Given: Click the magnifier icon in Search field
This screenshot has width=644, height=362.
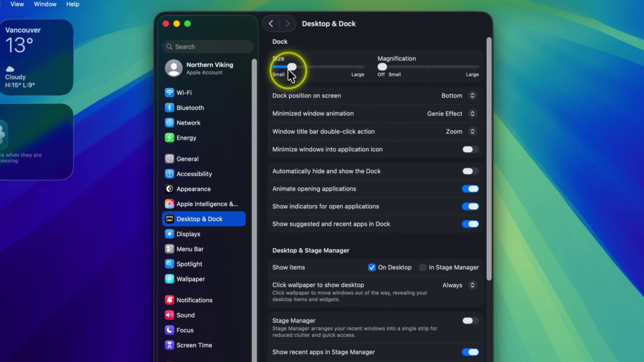Looking at the screenshot, I should [169, 47].
